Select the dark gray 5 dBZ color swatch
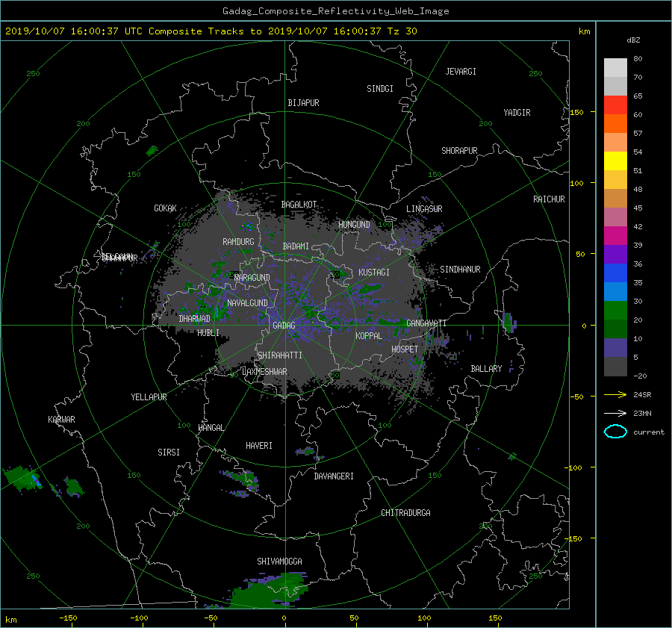Viewport: 672px width, 628px height. click(615, 366)
